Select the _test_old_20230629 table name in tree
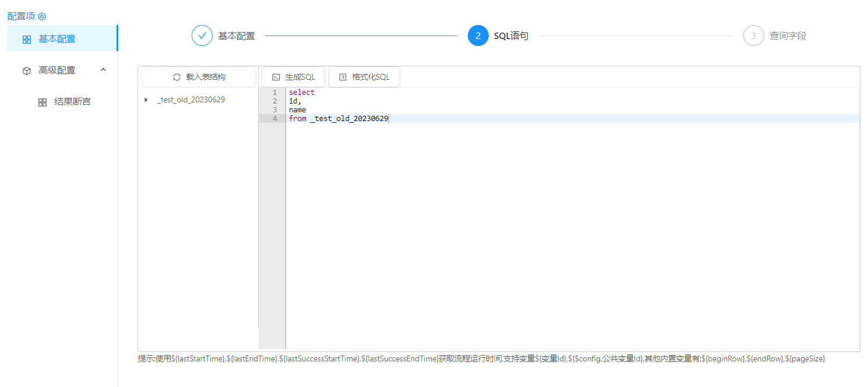The image size is (868, 387). click(x=191, y=100)
